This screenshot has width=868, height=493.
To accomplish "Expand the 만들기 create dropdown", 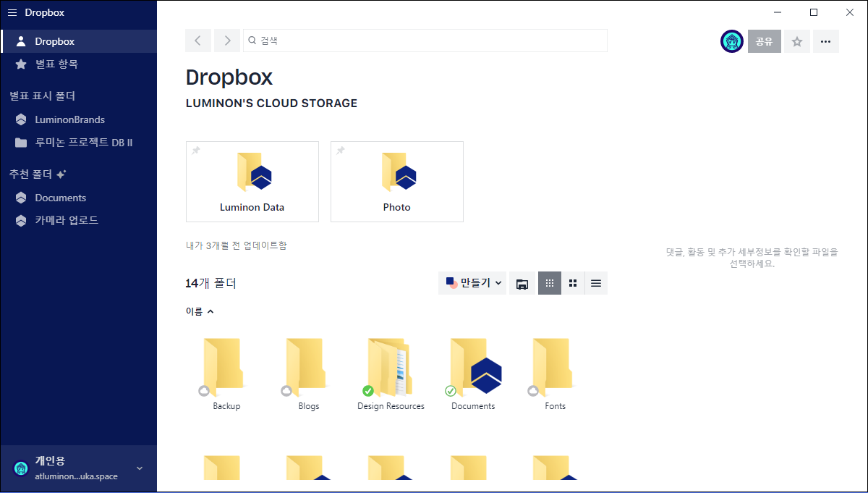I will (x=472, y=283).
